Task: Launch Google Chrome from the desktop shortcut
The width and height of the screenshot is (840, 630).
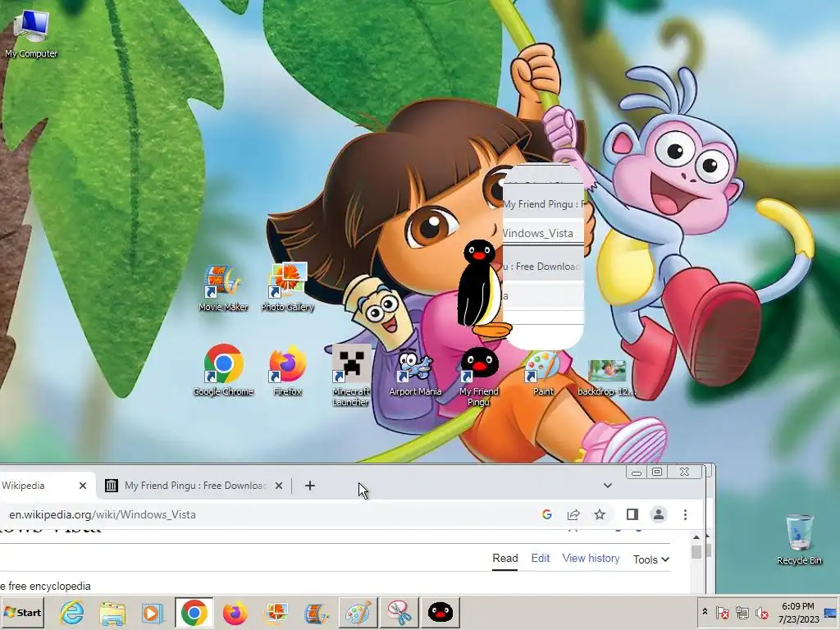Action: [223, 371]
